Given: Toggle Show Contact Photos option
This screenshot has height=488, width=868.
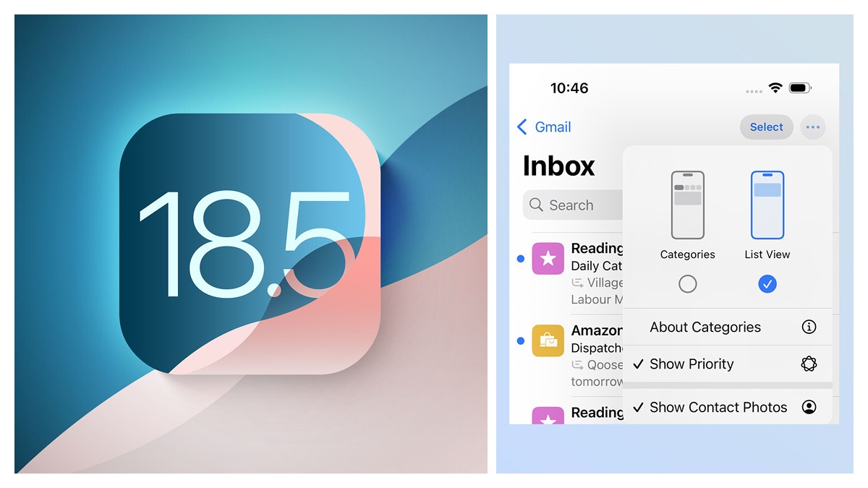Looking at the screenshot, I should (727, 407).
